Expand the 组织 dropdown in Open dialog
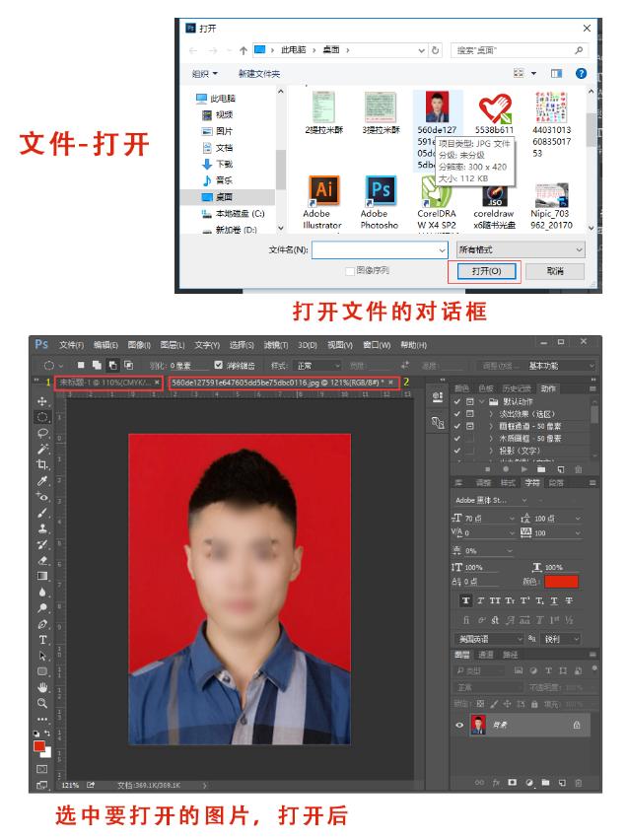The height and width of the screenshot is (840, 627). pos(205,73)
